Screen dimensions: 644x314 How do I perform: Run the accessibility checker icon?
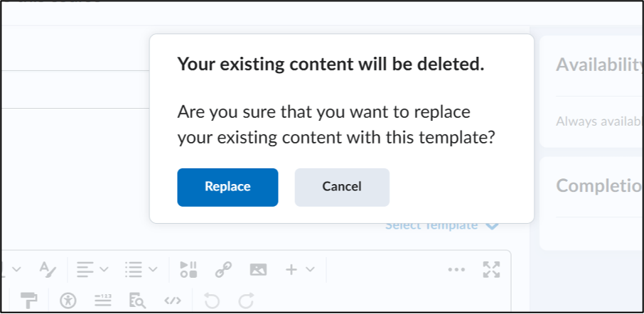click(x=68, y=301)
